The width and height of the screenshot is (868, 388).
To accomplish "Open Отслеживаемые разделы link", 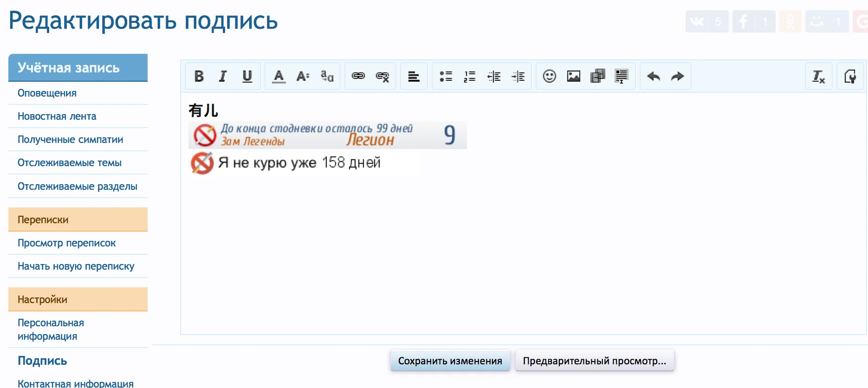I will pos(78,186).
